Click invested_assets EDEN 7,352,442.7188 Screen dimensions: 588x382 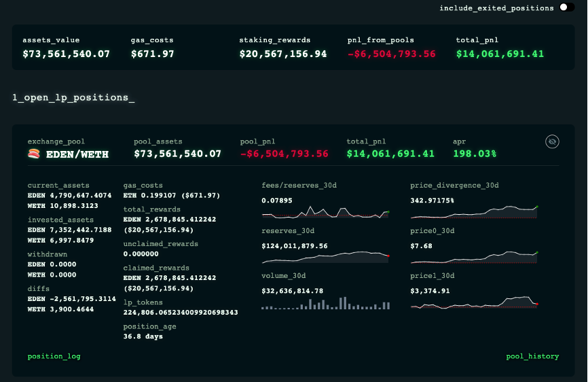pos(69,230)
